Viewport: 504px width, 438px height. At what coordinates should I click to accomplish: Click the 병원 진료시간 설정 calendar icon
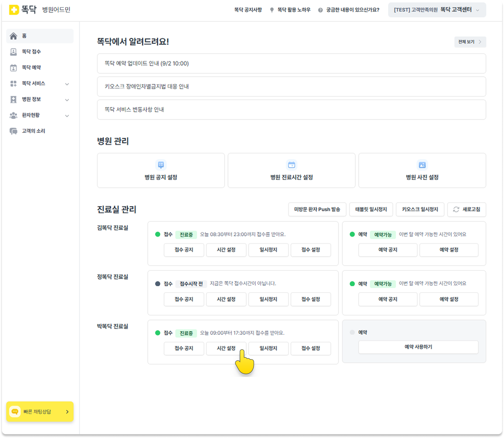tap(291, 165)
